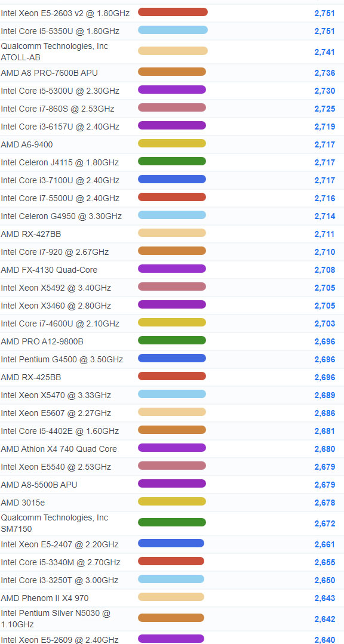The width and height of the screenshot is (344, 644).
Task: Click the light blue bar for Core i5-5350U
Action: 173,30
